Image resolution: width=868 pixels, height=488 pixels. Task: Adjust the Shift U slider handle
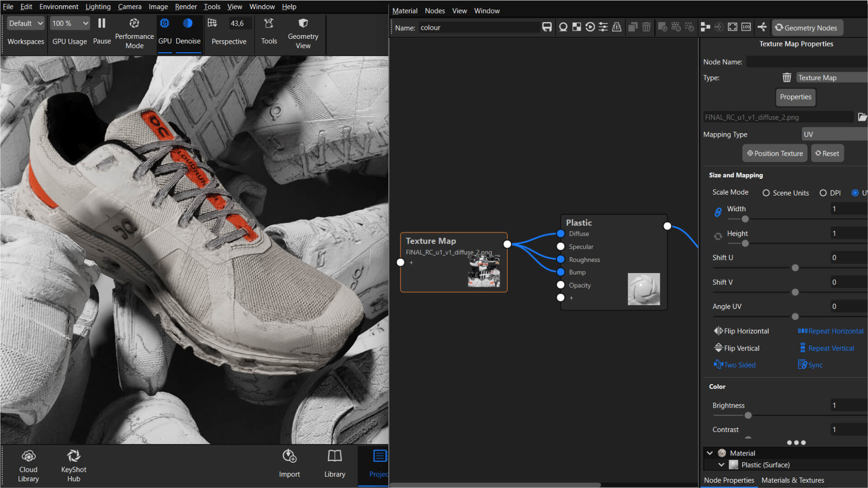795,268
